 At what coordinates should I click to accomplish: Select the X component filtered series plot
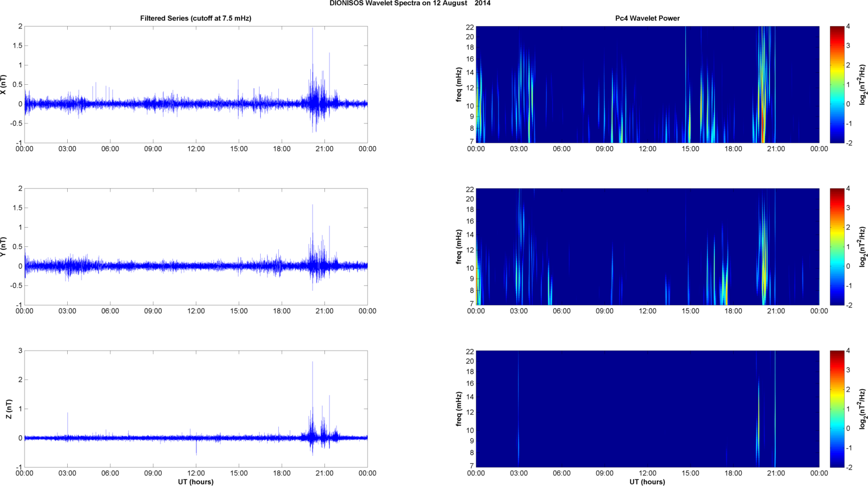tap(196, 84)
